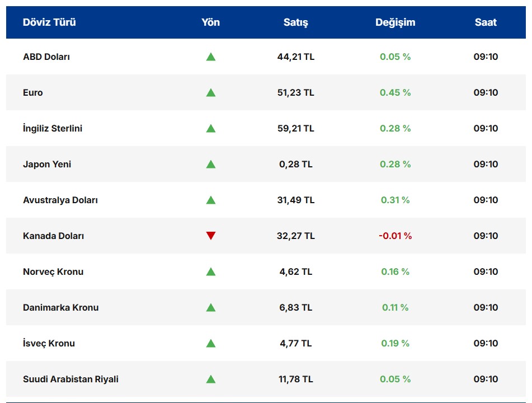Click the İsveç Kronu green arrow
532x403 pixels.
(210, 343)
